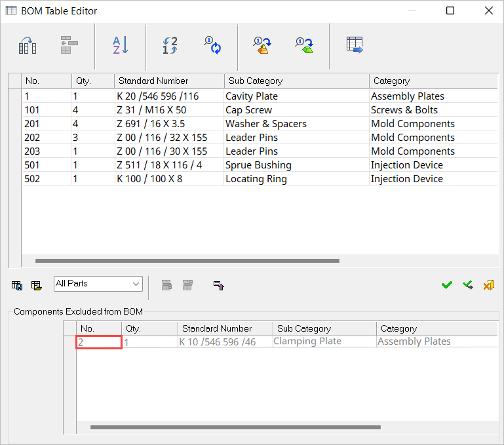Select the Cap Screw row
Viewport: 504px width, 445px height.
point(248,110)
